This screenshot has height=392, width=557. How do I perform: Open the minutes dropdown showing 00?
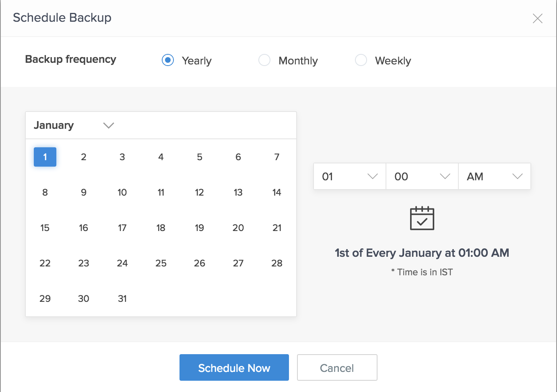(422, 176)
